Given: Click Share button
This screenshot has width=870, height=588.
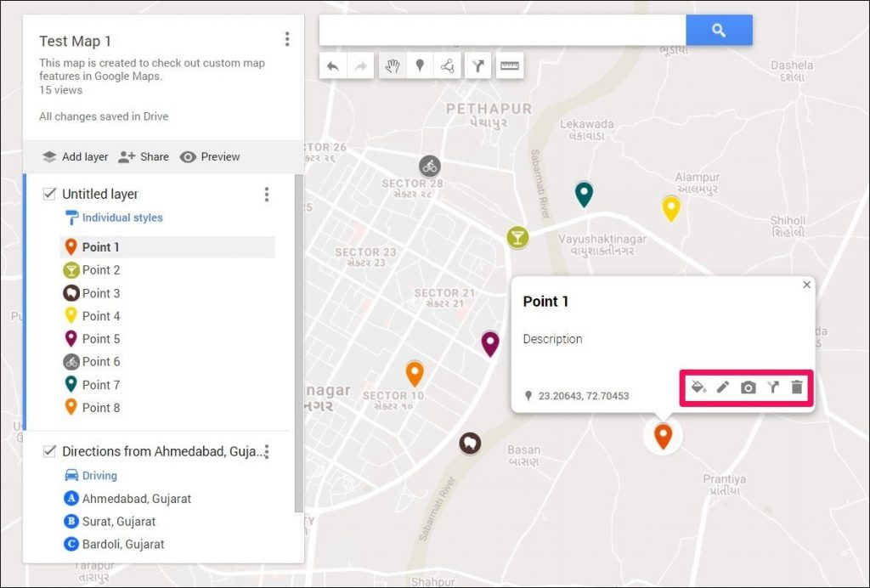Looking at the screenshot, I should [144, 157].
